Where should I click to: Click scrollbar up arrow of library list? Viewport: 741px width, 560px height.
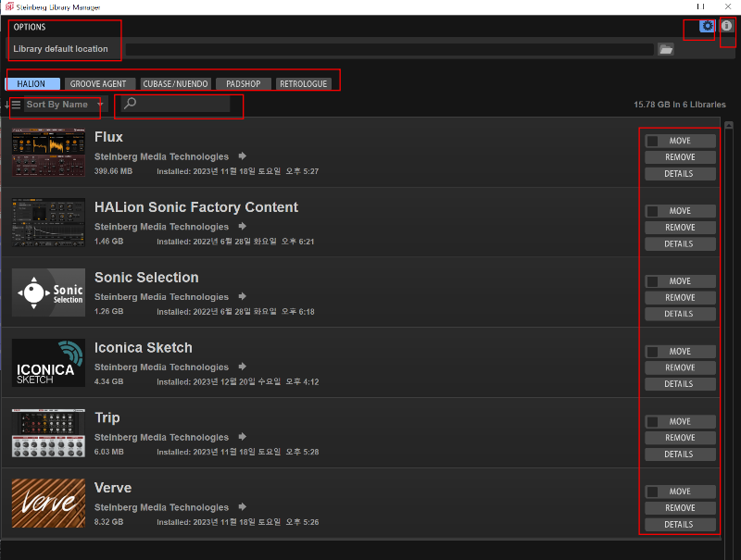tap(729, 125)
